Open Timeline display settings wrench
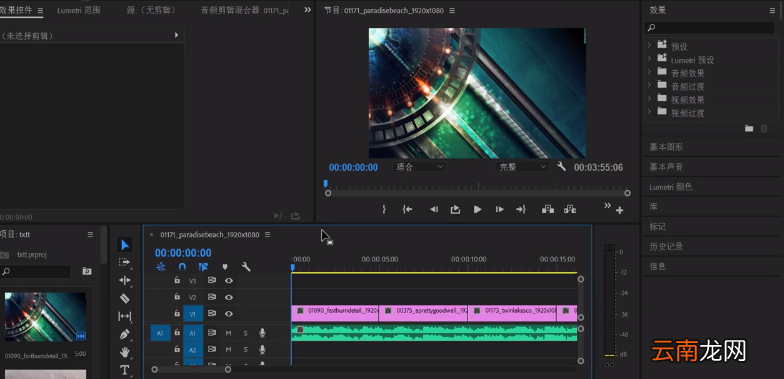The image size is (784, 379). [x=246, y=267]
